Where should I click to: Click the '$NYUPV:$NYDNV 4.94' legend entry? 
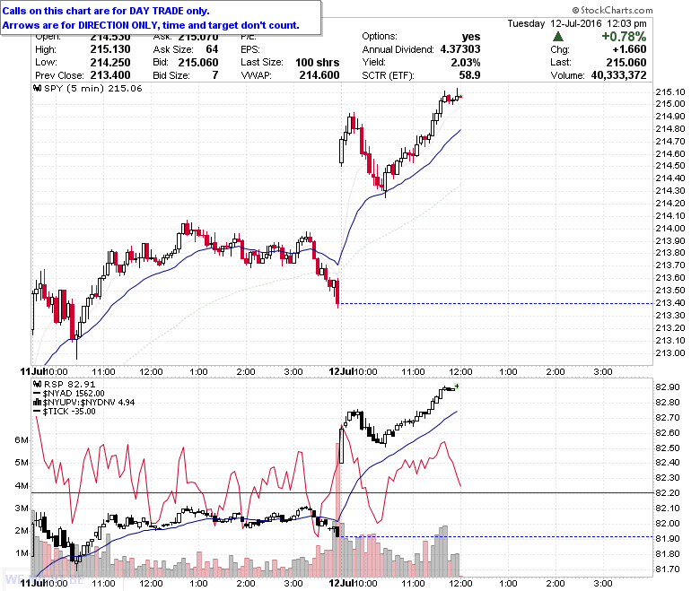point(89,403)
